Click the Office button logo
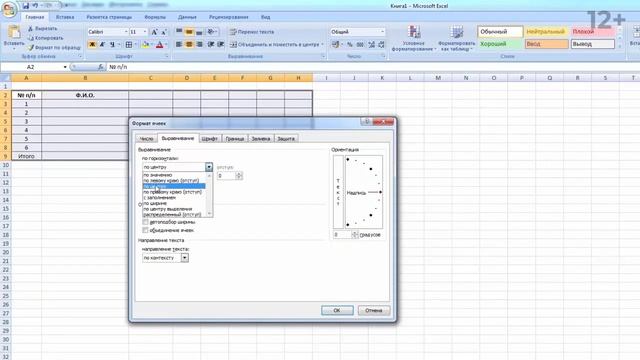This screenshot has width=640, height=360. coord(9,9)
